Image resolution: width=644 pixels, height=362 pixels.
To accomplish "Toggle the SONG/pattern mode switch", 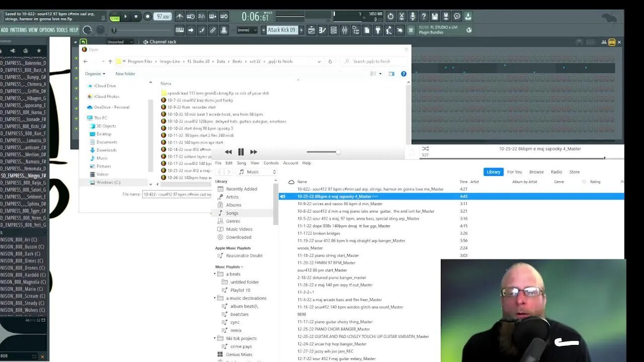I will [115, 17].
